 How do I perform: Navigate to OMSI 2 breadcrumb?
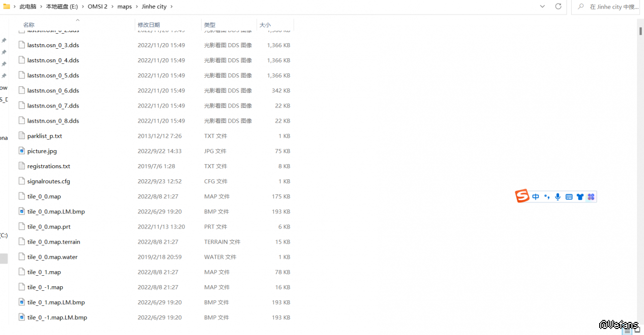(x=98, y=7)
